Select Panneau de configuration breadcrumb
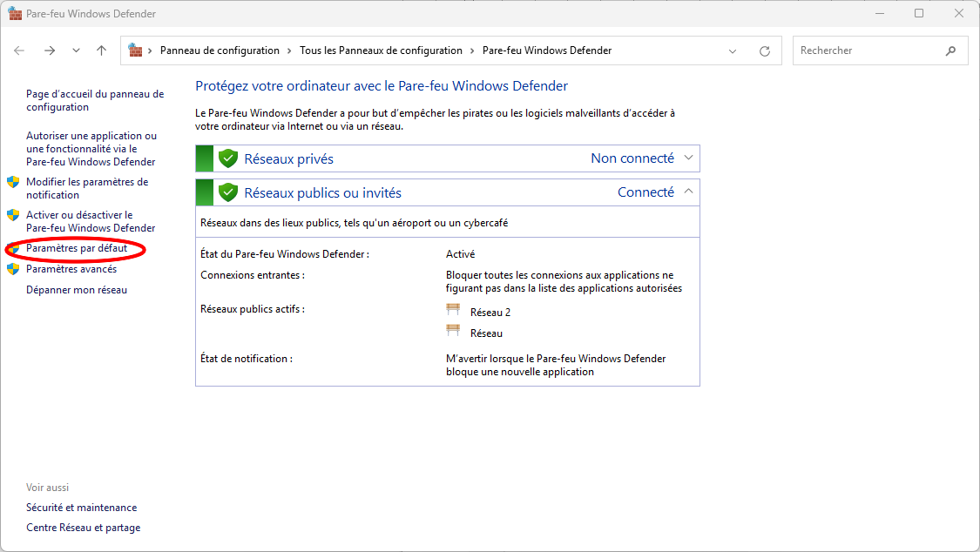Viewport: 980px width, 552px height. [220, 50]
